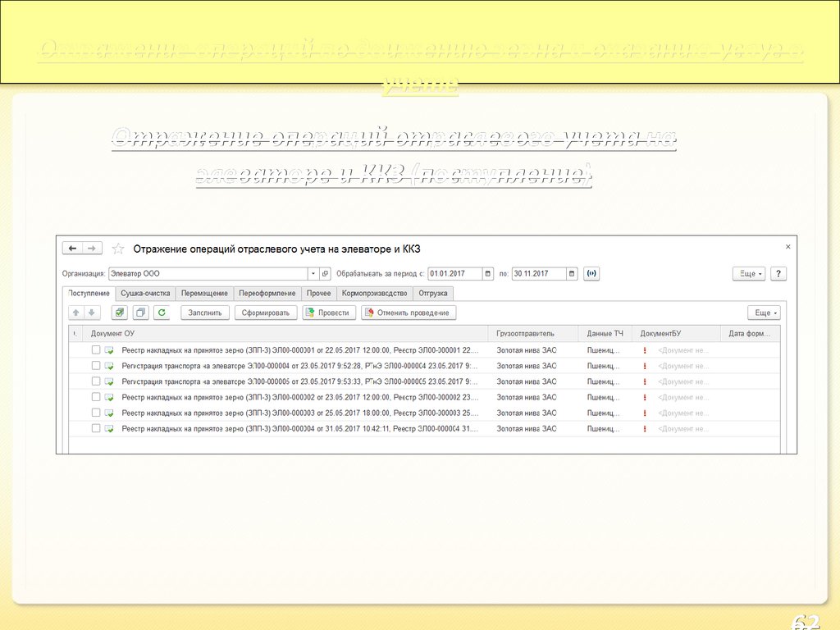The height and width of the screenshot is (630, 840).
Task: Tick checkbox for Регистрация транспорта ЭЛ00-000005
Action: pyautogui.click(x=96, y=381)
